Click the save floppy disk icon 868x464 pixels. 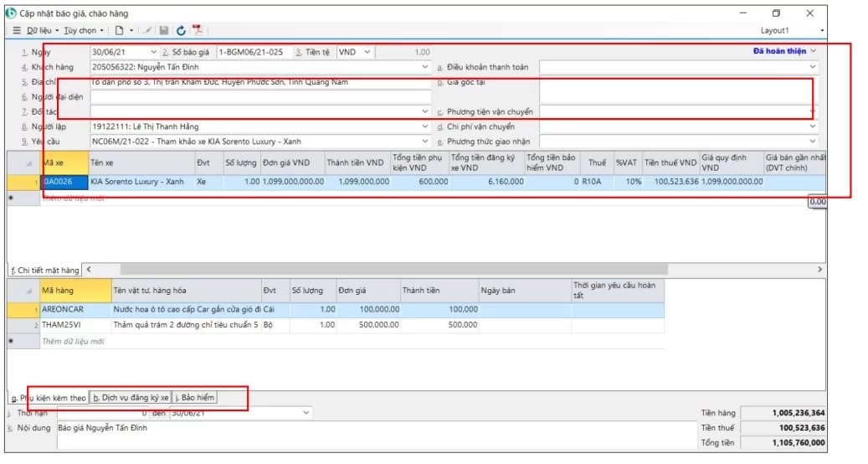click(x=164, y=31)
